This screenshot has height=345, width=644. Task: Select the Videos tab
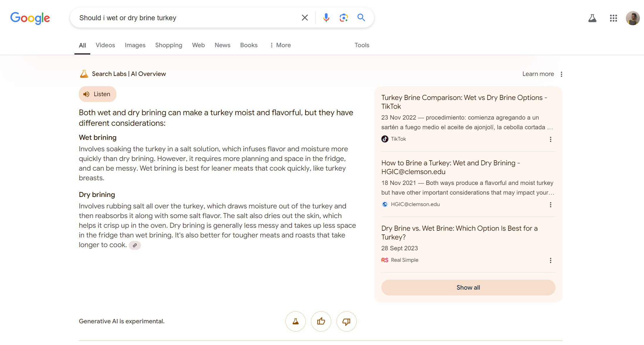click(105, 45)
